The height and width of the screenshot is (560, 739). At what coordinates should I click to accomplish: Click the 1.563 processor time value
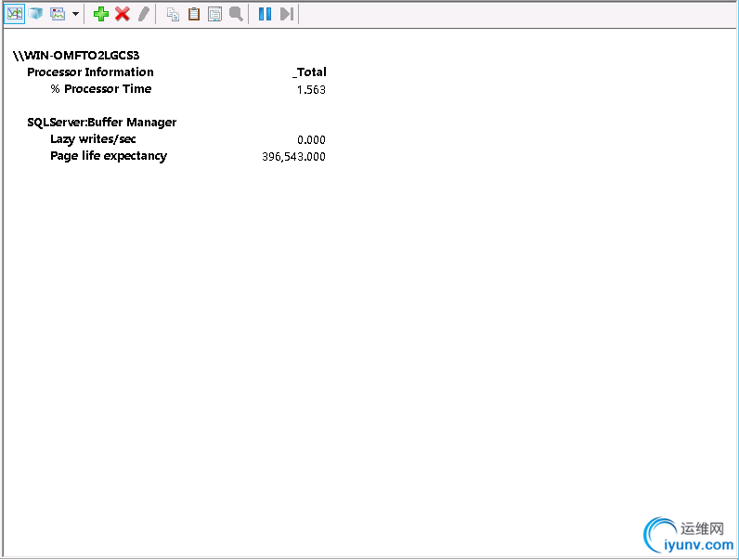(x=311, y=89)
